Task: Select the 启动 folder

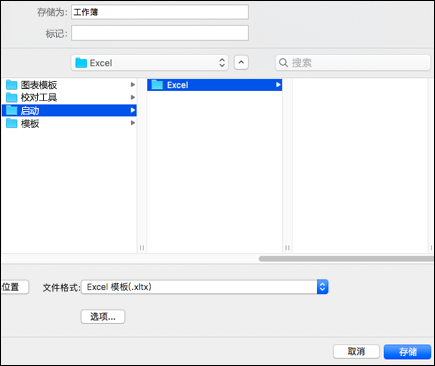Action: click(69, 110)
